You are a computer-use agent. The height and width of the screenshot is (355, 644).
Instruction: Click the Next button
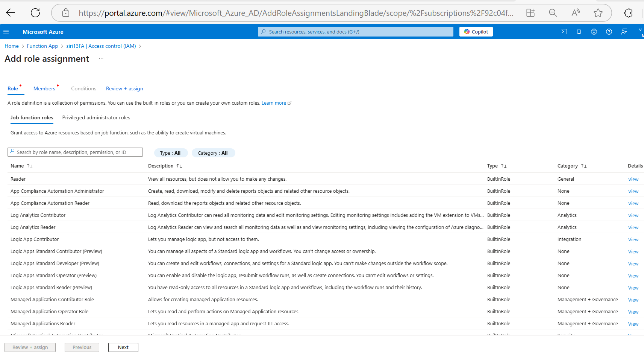[123, 347]
